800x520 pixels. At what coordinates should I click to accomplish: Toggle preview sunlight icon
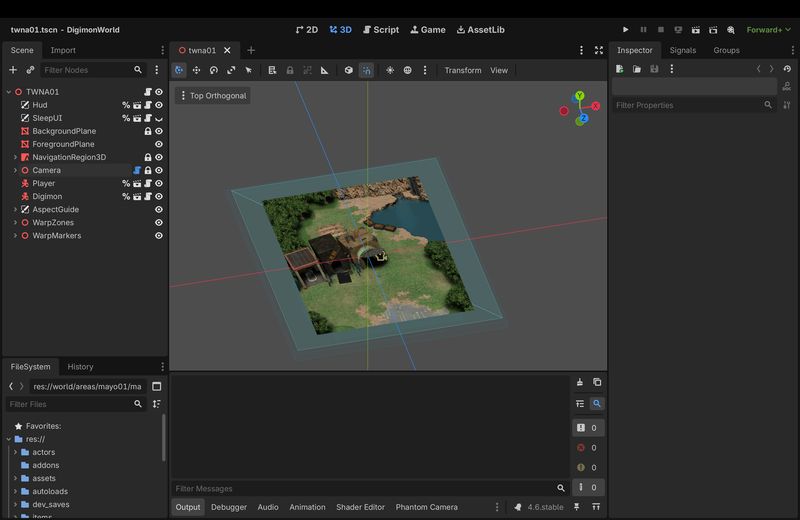pyautogui.click(x=390, y=70)
